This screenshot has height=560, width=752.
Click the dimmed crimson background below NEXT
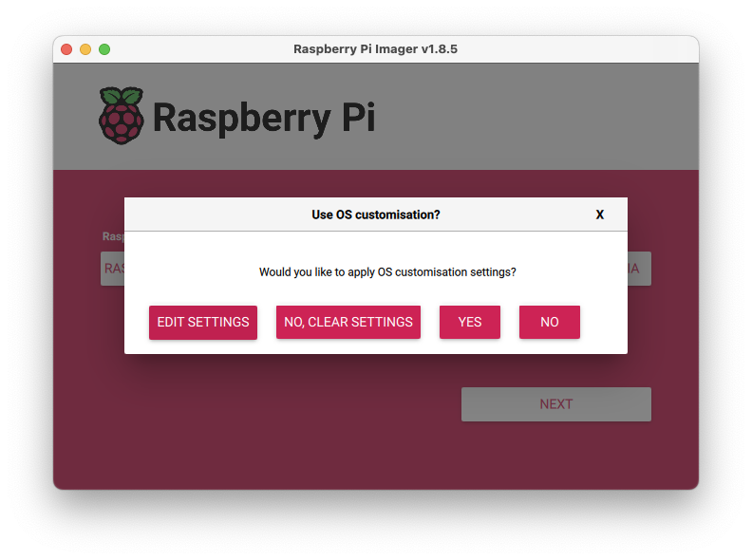click(555, 456)
